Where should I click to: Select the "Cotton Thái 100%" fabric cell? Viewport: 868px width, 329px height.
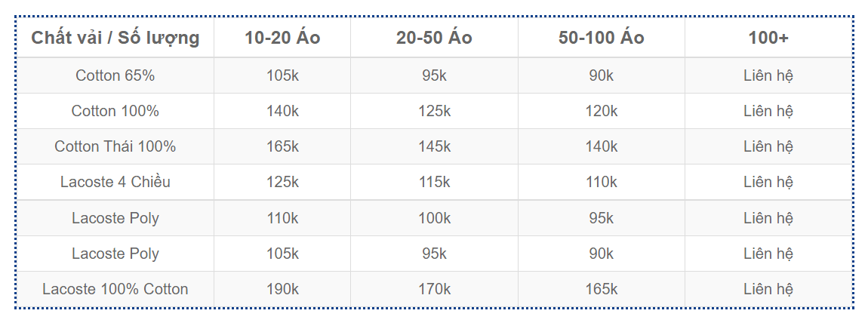(115, 146)
